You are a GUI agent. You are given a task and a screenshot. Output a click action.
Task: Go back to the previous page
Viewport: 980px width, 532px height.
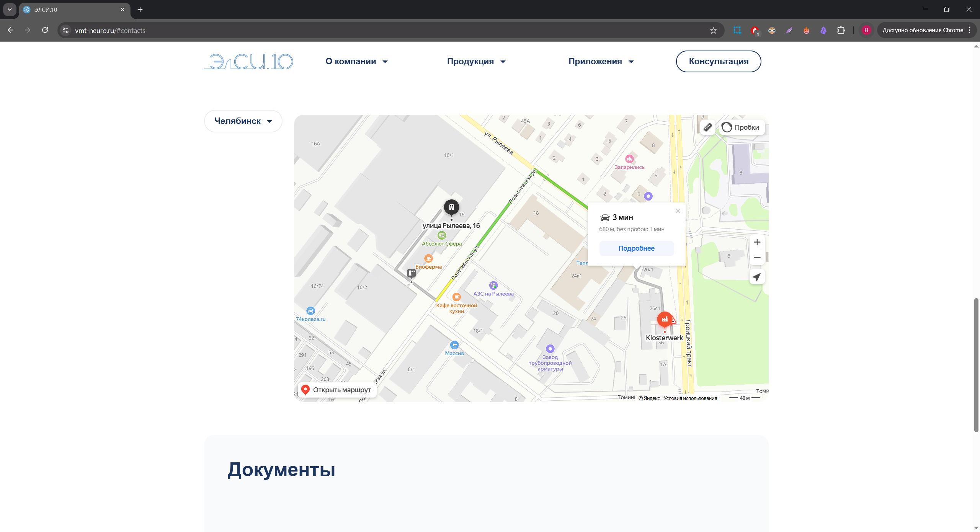11,30
